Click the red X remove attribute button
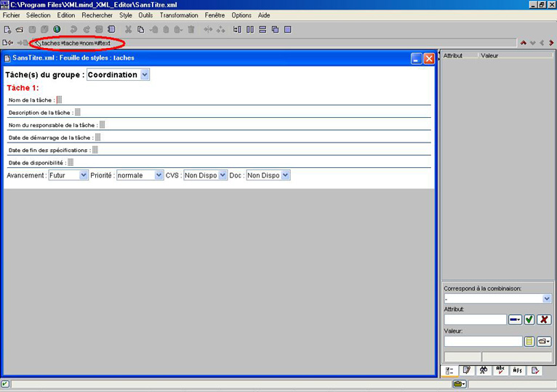Screen dimensions: 557x392 543,319
